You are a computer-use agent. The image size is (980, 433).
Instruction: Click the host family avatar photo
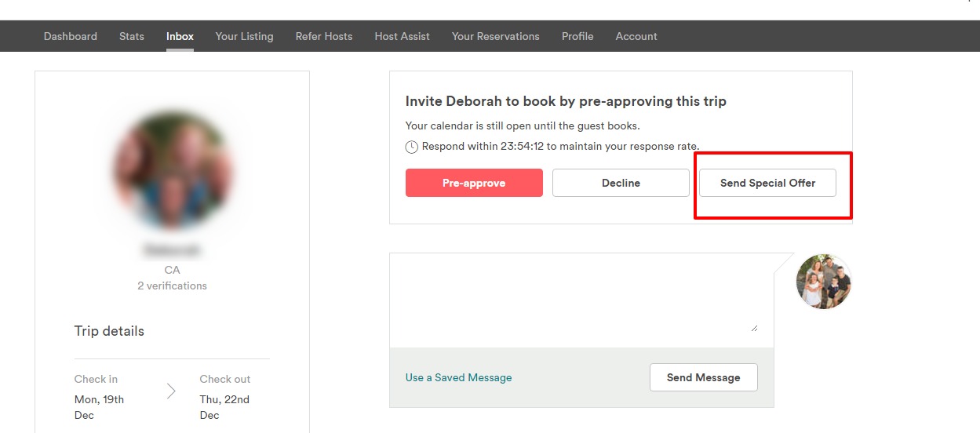[x=824, y=282]
